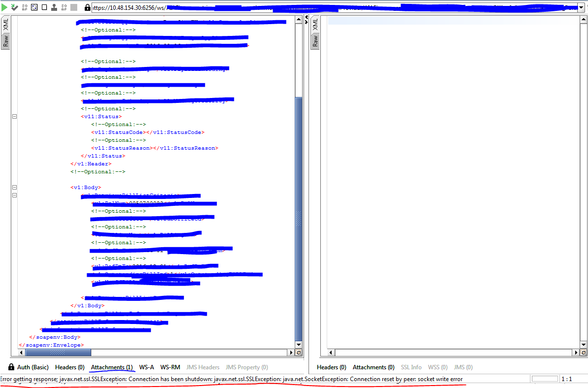The width and height of the screenshot is (588, 388).
Task: Click the gray stop square icon
Action: pos(74,7)
